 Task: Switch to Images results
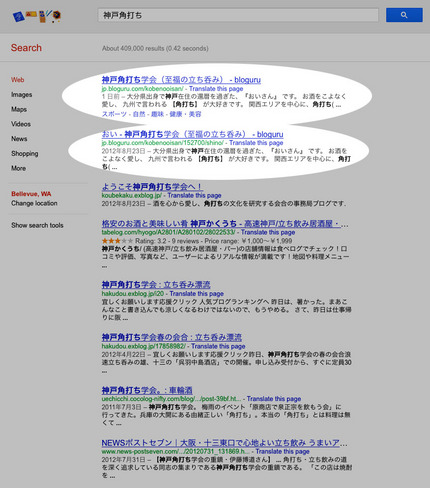click(x=22, y=95)
